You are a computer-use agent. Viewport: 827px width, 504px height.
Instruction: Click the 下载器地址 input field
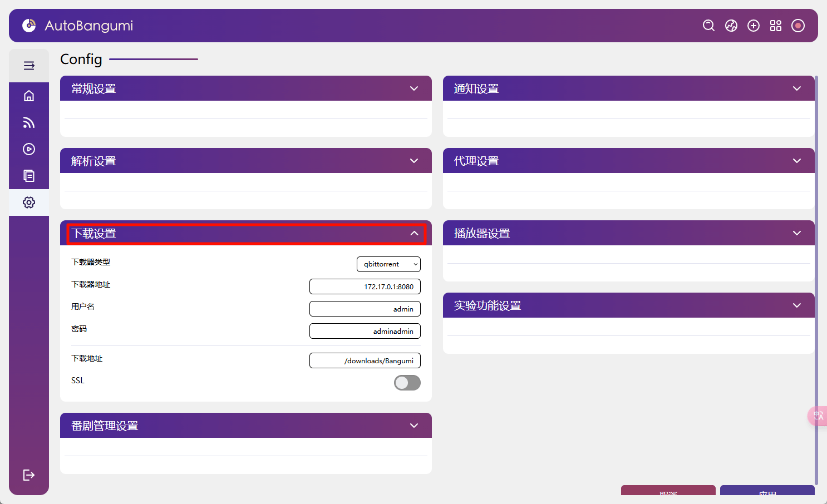point(365,286)
